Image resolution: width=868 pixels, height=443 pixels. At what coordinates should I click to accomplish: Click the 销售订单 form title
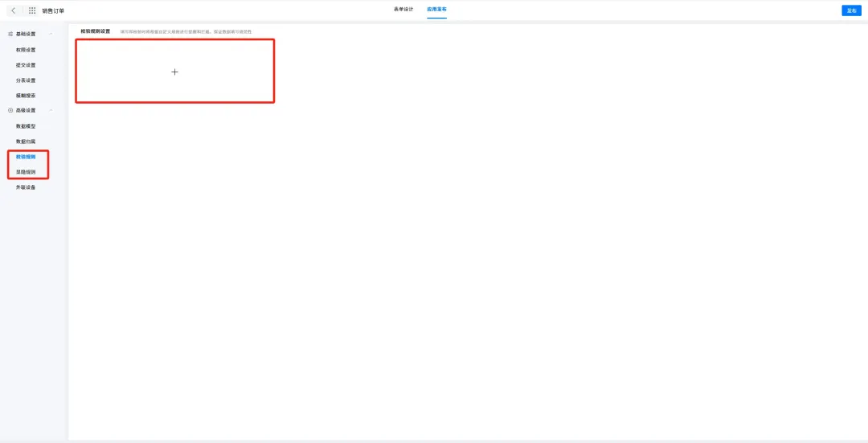53,10
